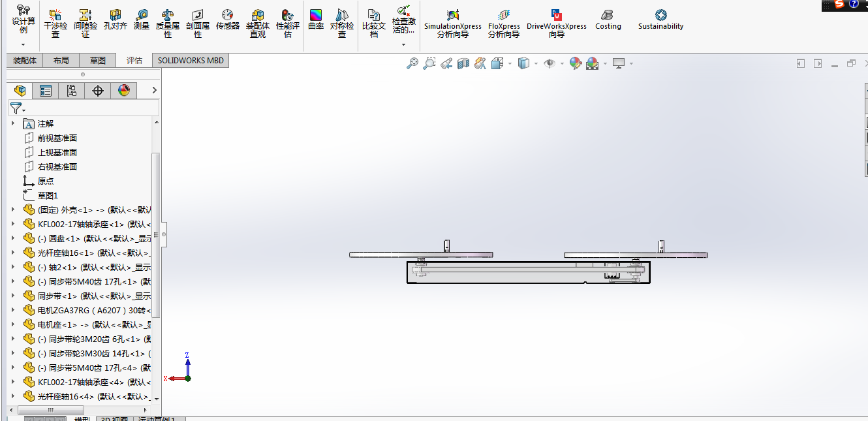Screen dimensions: 868x421
Task: Open the Costing tool
Action: [608, 20]
